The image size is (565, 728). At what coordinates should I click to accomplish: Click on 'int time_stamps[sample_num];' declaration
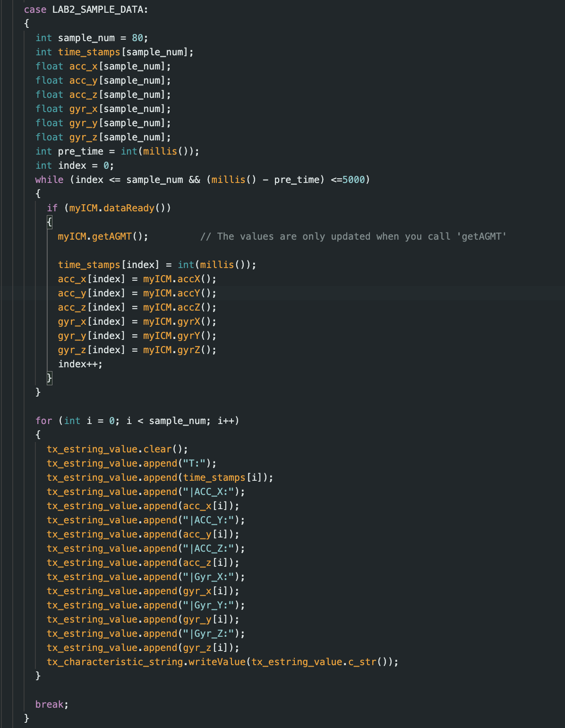click(x=115, y=52)
